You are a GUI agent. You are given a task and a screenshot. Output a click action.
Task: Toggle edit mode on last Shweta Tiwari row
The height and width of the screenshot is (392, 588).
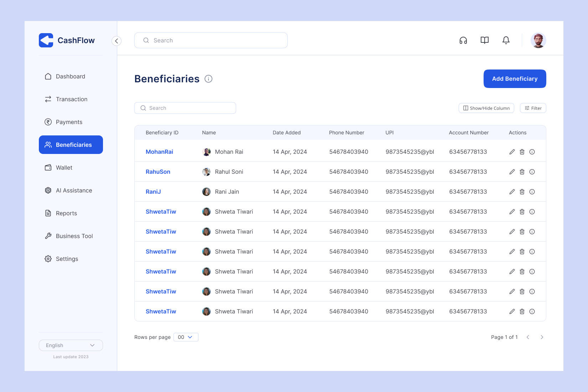512,311
